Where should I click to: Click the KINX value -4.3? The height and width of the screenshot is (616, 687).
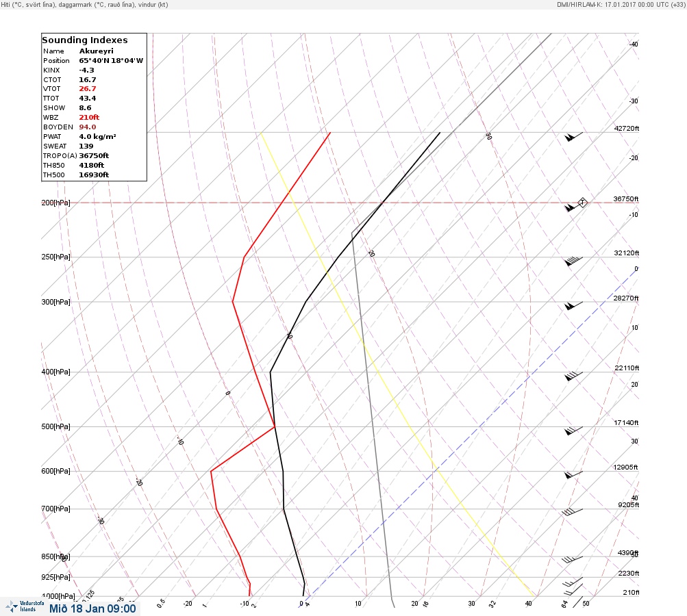point(86,70)
